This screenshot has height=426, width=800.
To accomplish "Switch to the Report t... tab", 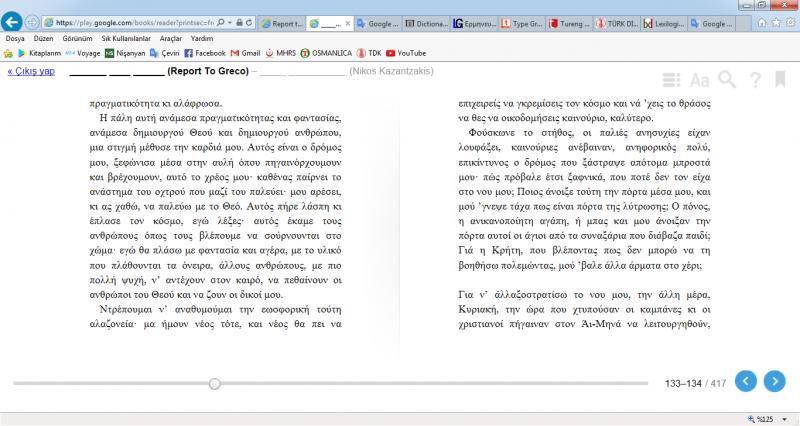I will click(x=282, y=23).
